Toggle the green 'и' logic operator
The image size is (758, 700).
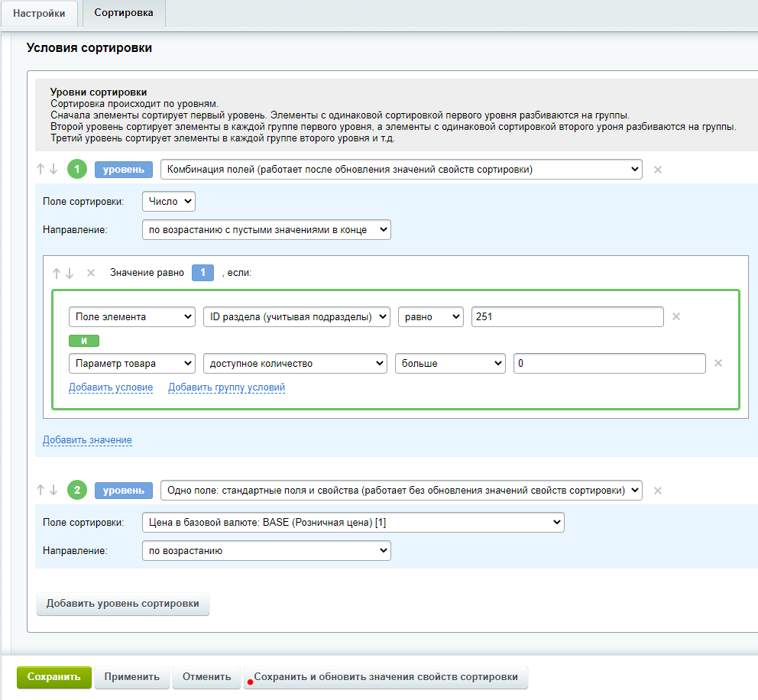pyautogui.click(x=84, y=341)
